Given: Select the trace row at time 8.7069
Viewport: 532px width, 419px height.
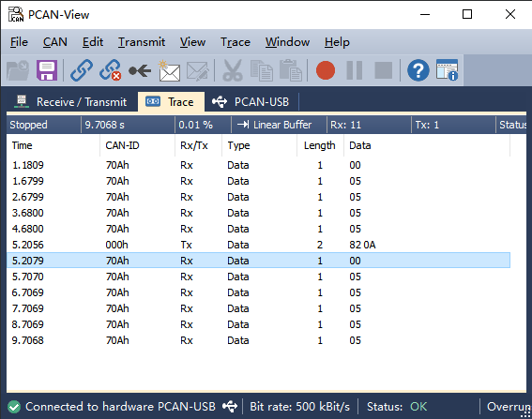Looking at the screenshot, I should (x=258, y=324).
